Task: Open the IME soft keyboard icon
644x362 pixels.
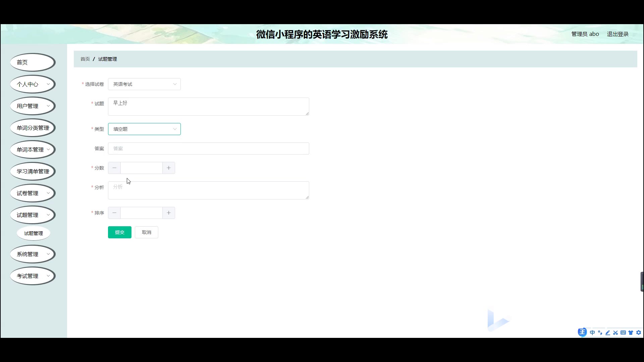Action: click(x=623, y=333)
